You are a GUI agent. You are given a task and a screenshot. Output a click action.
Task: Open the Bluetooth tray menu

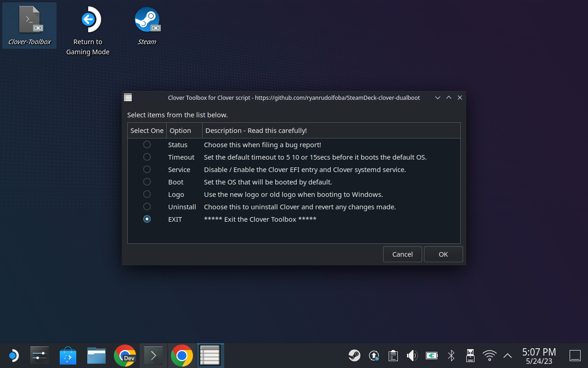(x=451, y=355)
